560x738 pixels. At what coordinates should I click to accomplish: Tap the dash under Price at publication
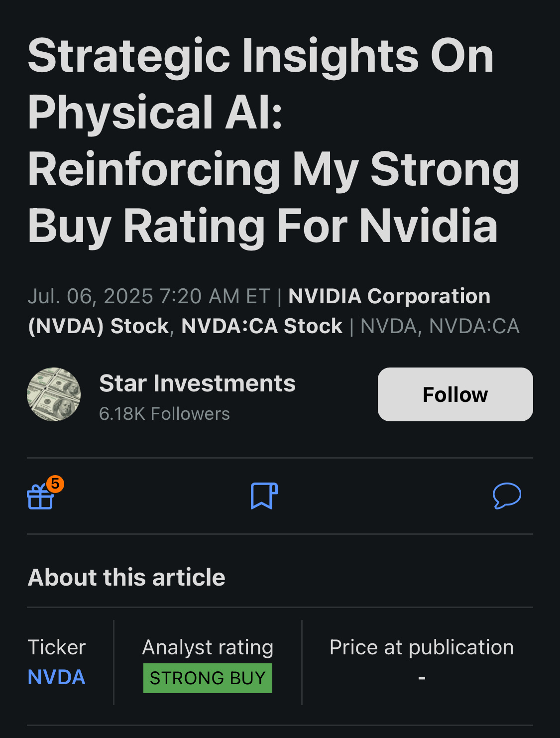coord(422,678)
